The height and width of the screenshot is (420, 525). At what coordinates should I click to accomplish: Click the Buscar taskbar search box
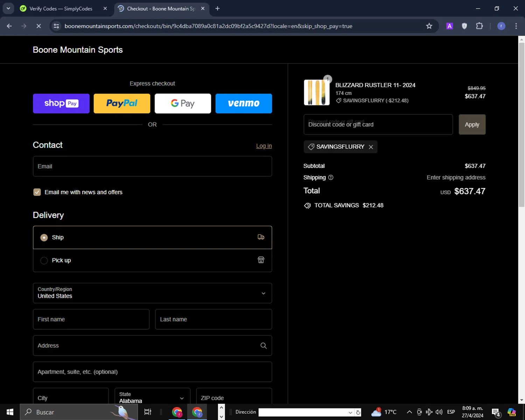(x=79, y=412)
